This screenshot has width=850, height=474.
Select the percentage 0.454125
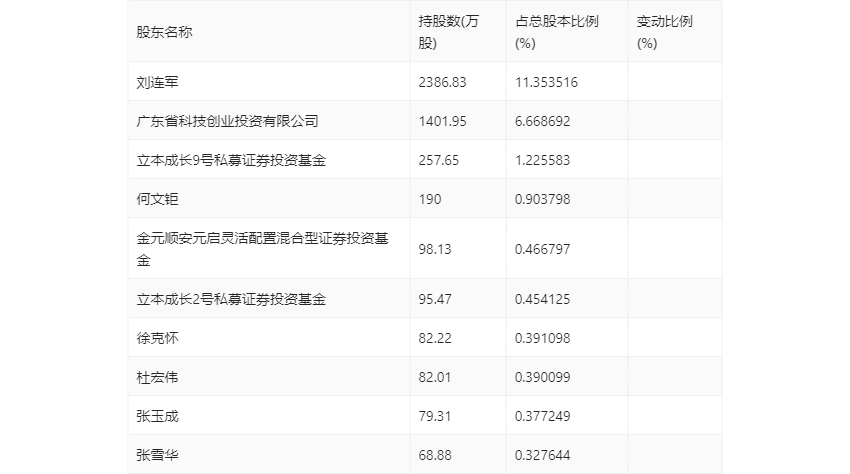[x=543, y=299]
